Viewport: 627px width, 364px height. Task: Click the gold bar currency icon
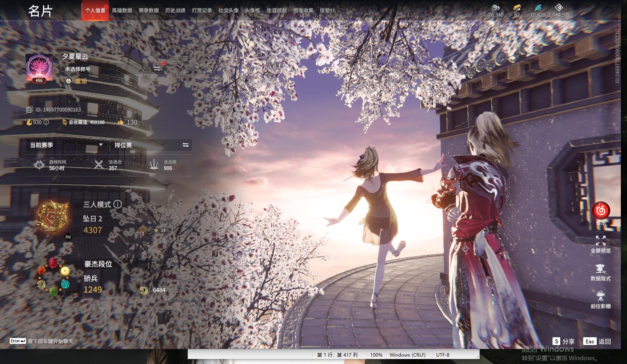click(x=517, y=7)
